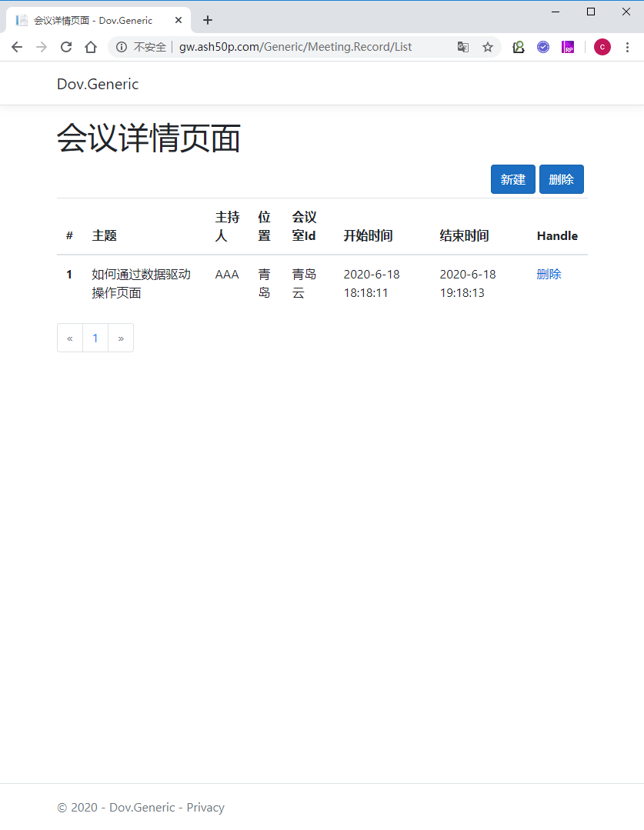Open a new browser tab
Screen dimensions: 644x830
pos(207,20)
